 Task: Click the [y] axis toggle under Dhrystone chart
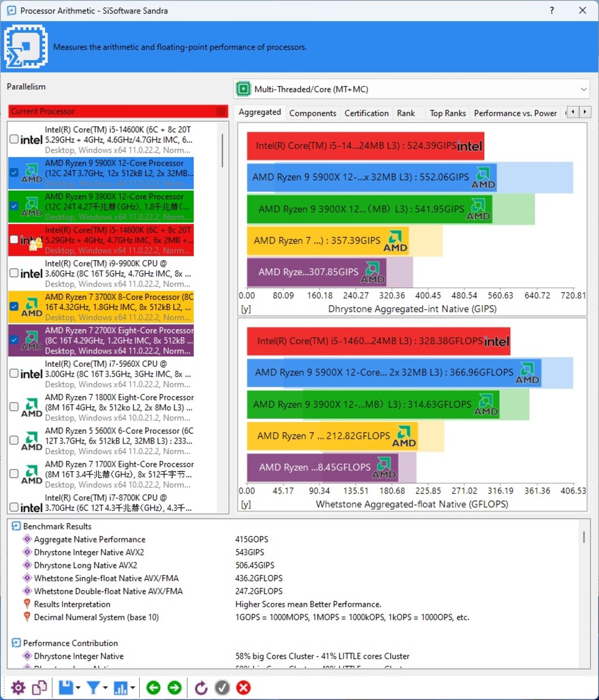tap(246, 309)
